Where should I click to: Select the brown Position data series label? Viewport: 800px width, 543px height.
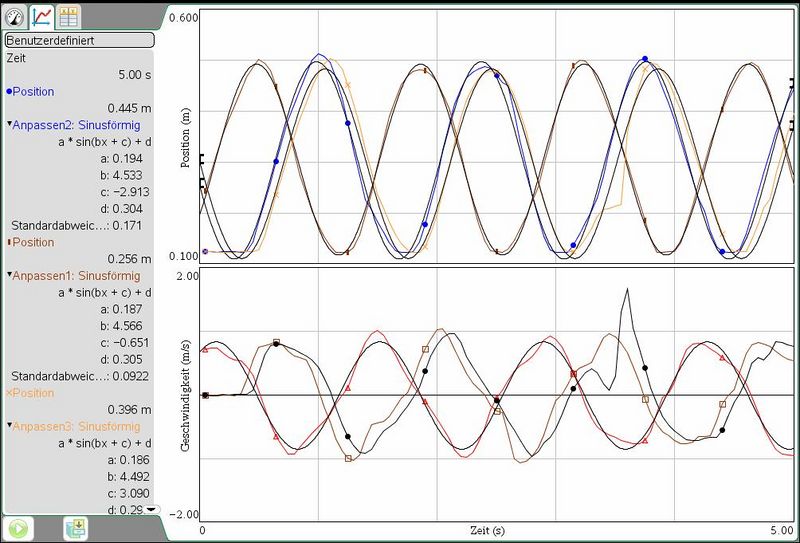click(32, 242)
